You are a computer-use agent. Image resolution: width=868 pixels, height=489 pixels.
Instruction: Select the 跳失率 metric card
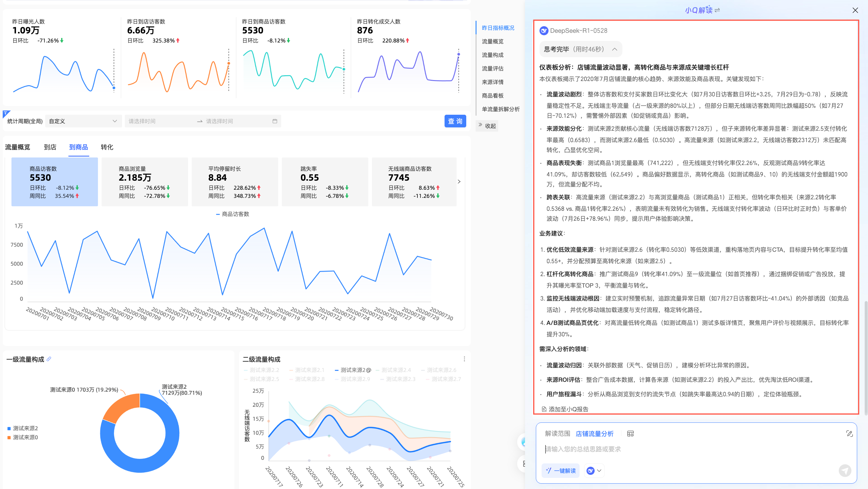(x=325, y=182)
